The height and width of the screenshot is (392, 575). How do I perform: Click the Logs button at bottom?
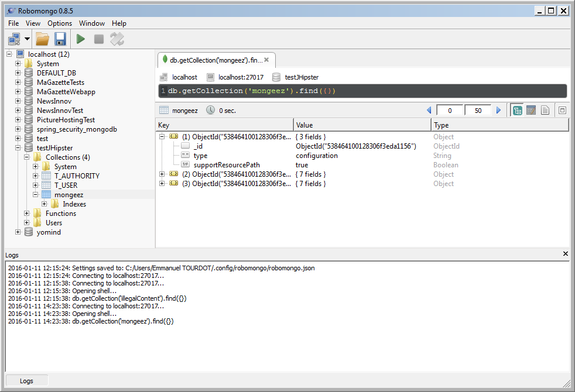27,381
